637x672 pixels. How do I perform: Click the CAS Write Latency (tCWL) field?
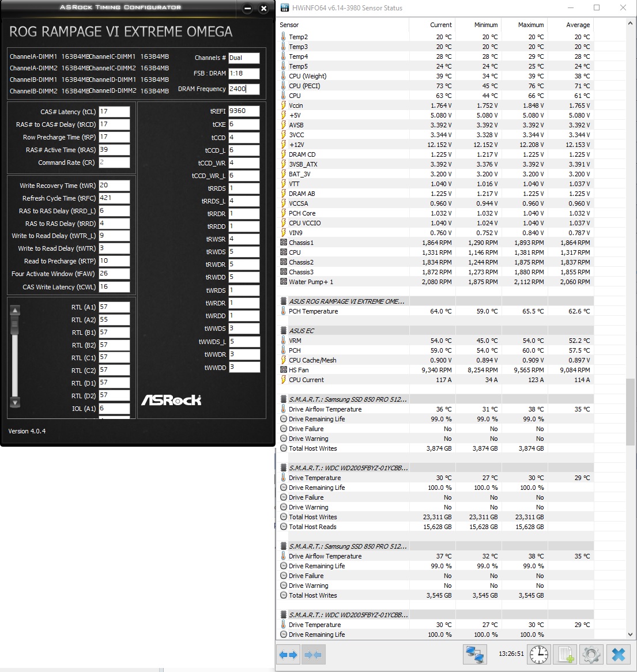pyautogui.click(x=114, y=286)
